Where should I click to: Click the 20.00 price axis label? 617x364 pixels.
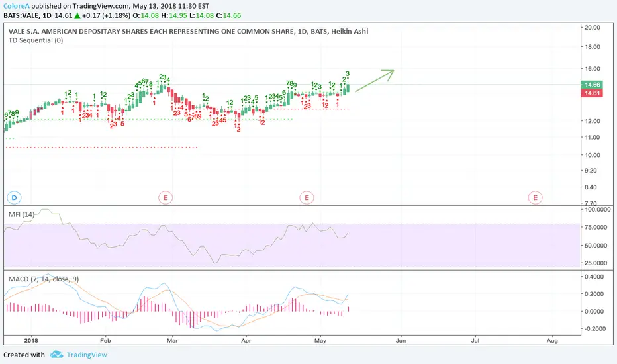pyautogui.click(x=593, y=28)
